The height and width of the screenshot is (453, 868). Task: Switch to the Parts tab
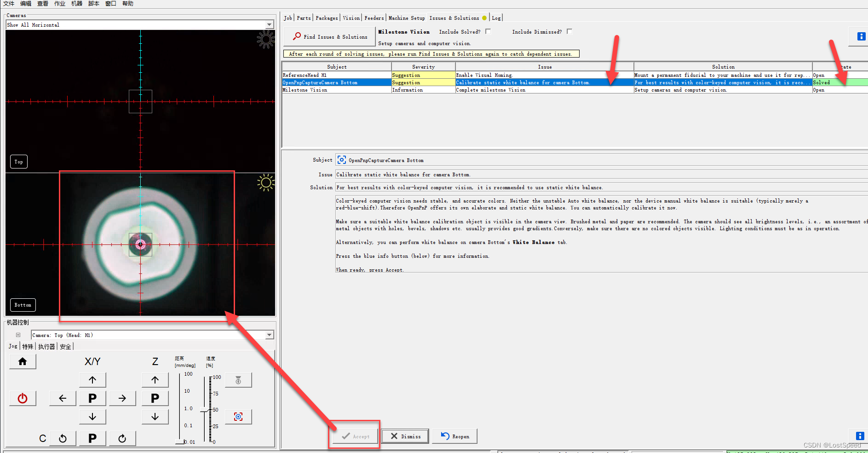pos(304,18)
